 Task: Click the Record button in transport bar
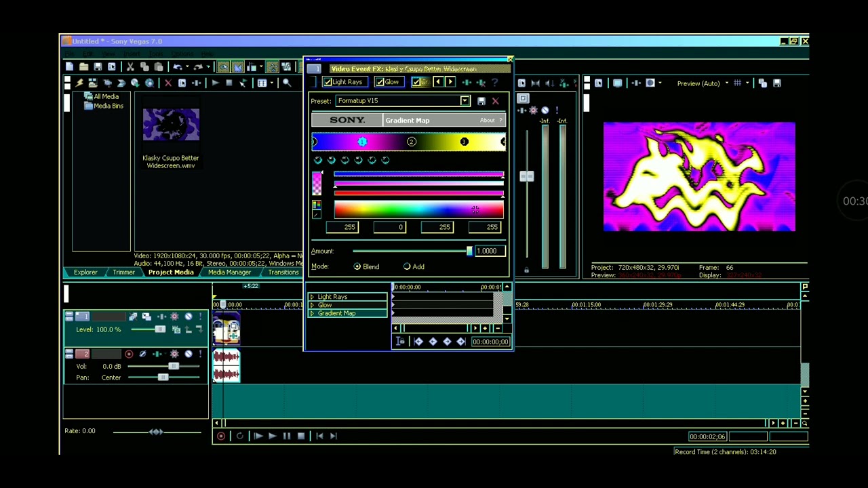click(221, 436)
